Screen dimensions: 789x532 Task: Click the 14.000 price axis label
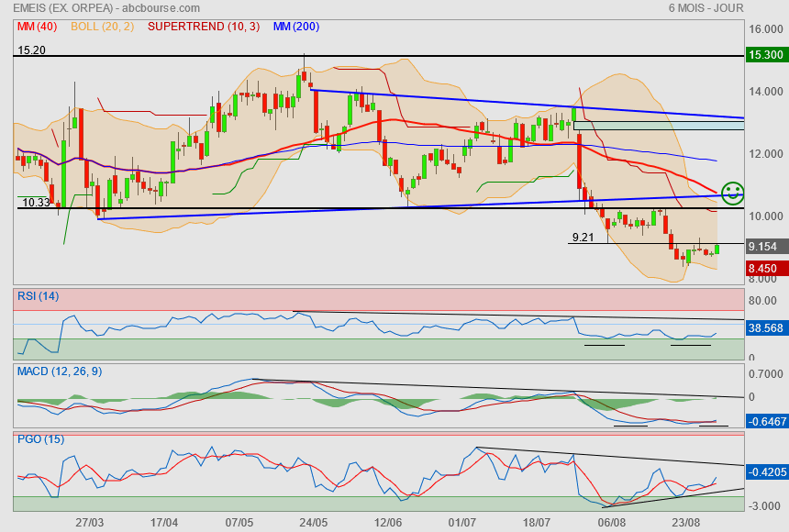766,92
